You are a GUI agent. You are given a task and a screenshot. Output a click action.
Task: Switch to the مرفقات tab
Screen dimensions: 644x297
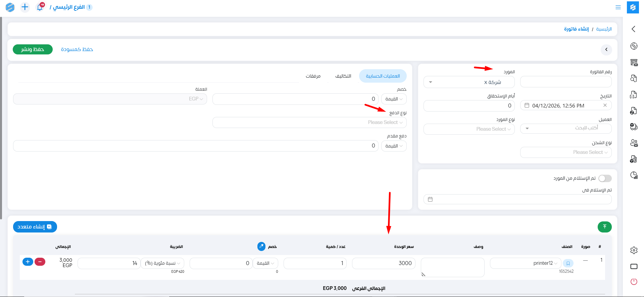click(313, 76)
